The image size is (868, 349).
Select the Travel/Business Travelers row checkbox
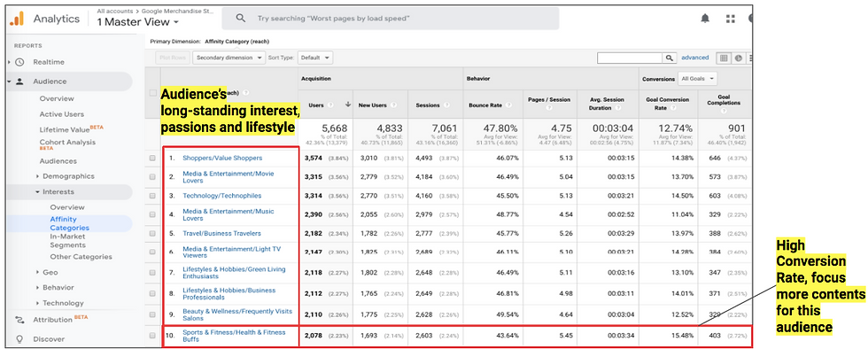coord(152,233)
